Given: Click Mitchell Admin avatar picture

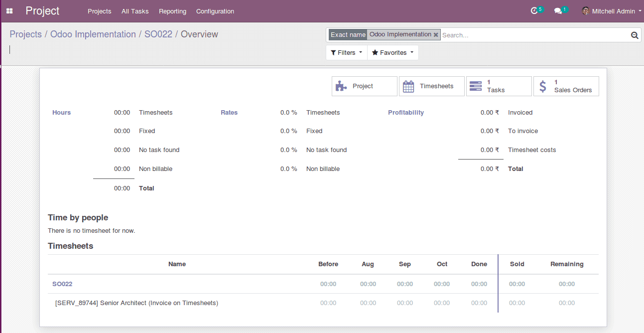Looking at the screenshot, I should 586,11.
